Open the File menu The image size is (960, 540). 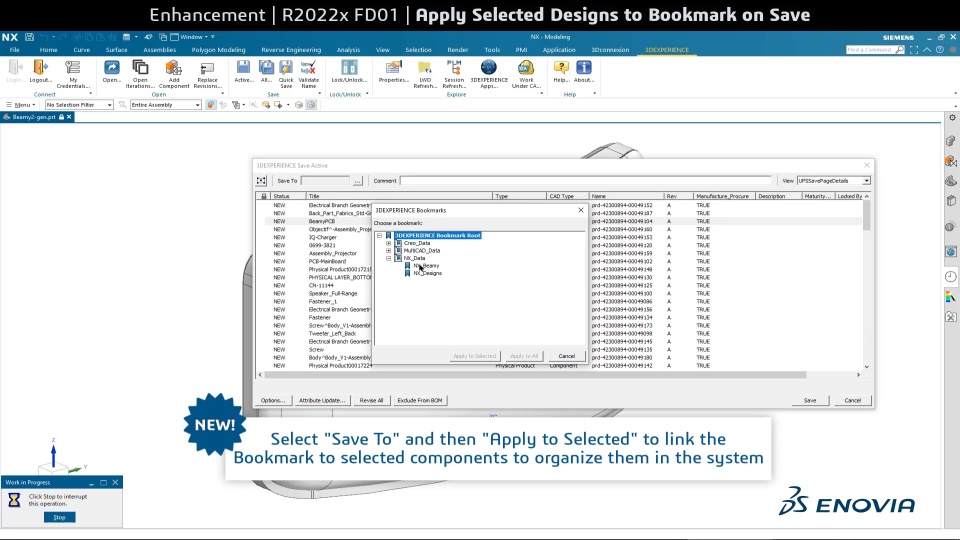(x=15, y=50)
